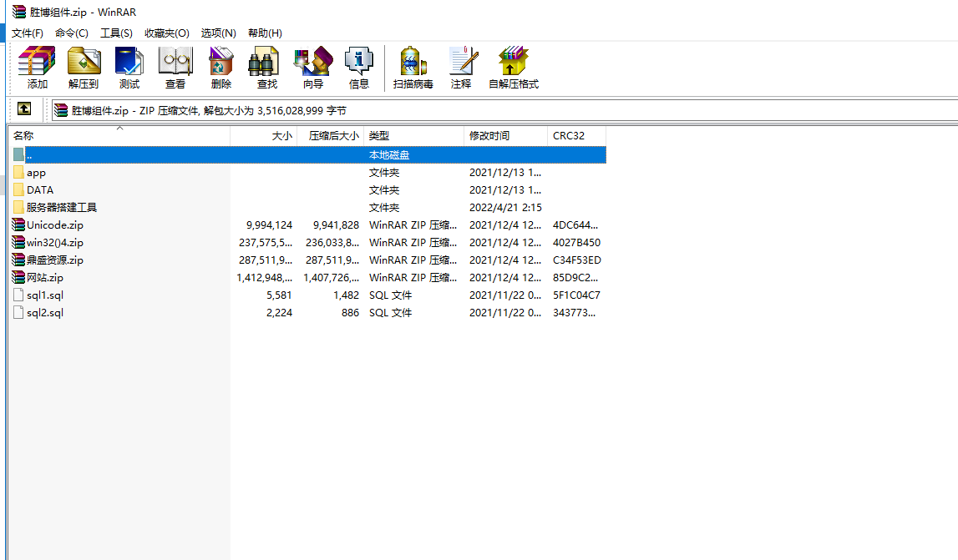This screenshot has height=560, width=958.
Task: Open the File (文件) menu
Action: point(27,33)
